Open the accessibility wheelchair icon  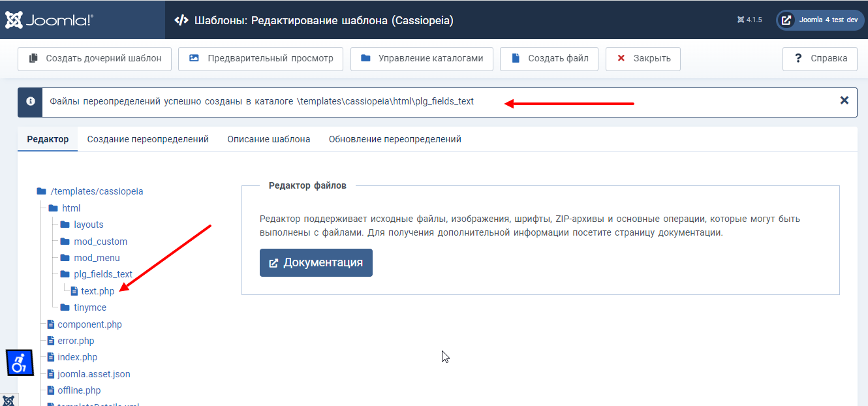click(20, 362)
